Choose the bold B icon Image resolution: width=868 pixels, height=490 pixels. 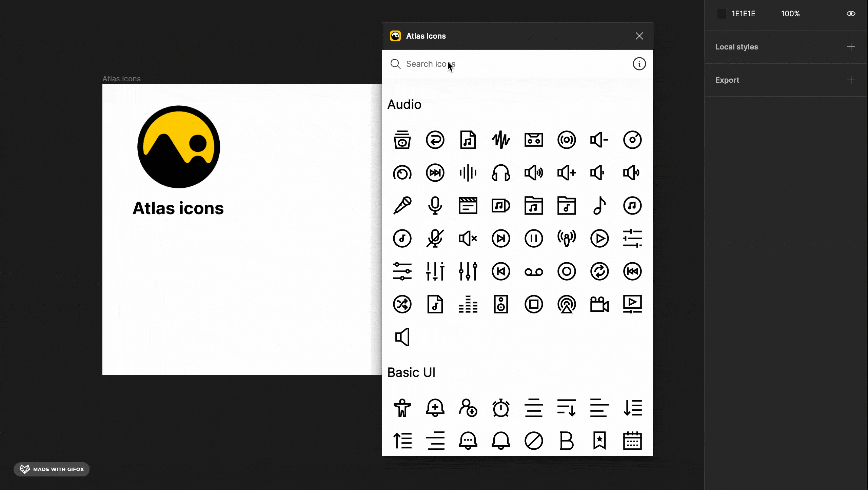click(x=567, y=441)
